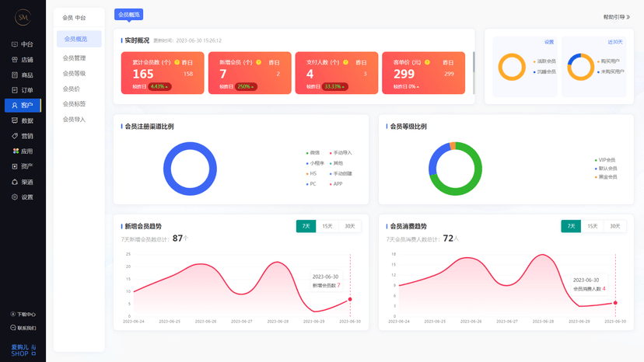Viewport: 644px width, 362px height.
Task: Click the 新增会员 7 card
Action: click(x=250, y=73)
